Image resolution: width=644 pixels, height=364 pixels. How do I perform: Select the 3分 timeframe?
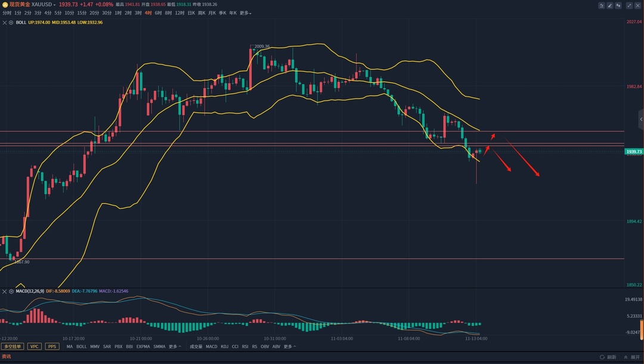click(38, 13)
